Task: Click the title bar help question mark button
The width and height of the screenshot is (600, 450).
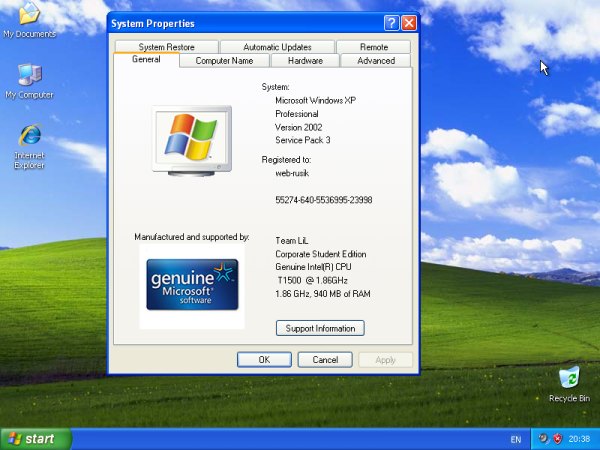Action: tap(391, 23)
